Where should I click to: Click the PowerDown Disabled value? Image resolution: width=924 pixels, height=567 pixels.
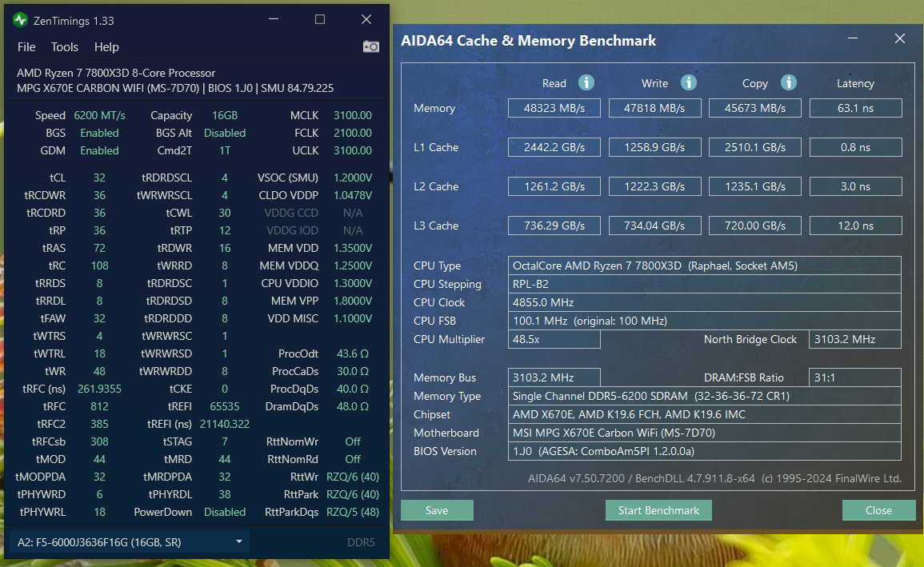[x=225, y=513]
